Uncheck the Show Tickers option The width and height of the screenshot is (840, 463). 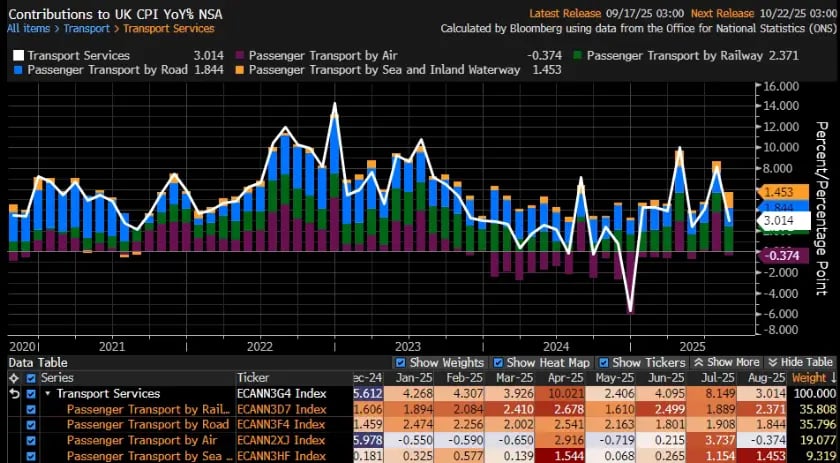tap(603, 362)
